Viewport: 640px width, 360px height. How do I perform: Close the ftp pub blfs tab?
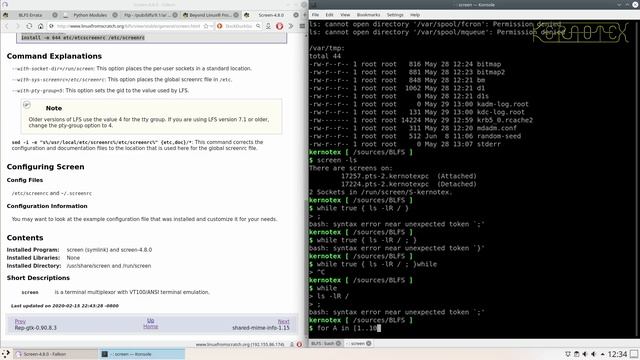coord(175,15)
